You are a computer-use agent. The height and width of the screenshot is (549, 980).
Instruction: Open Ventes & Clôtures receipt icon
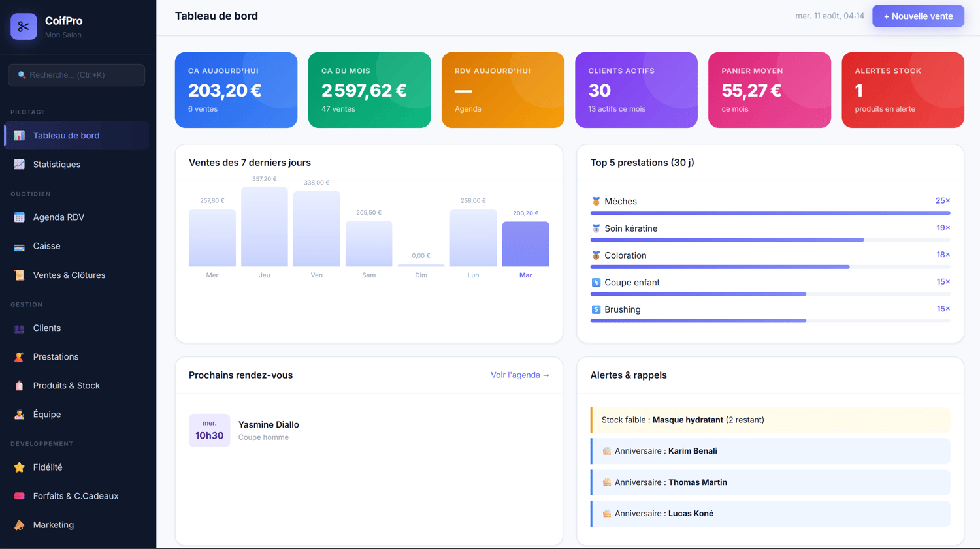point(19,275)
